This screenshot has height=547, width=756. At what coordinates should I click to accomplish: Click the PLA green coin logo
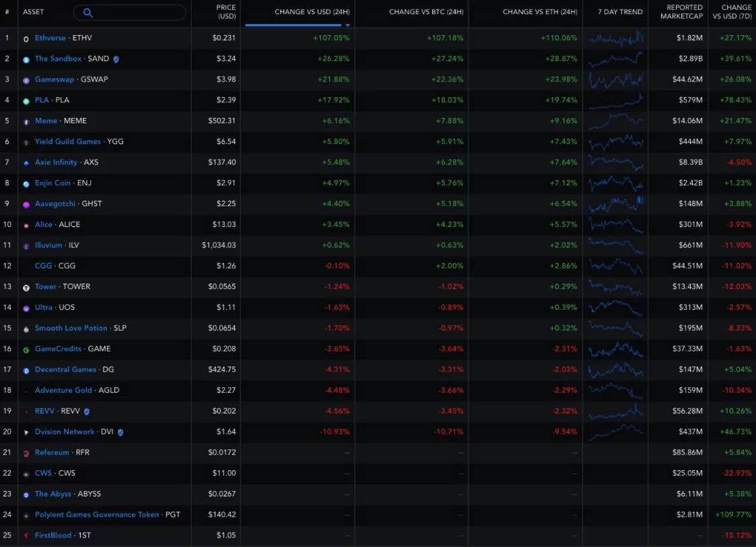pos(26,101)
